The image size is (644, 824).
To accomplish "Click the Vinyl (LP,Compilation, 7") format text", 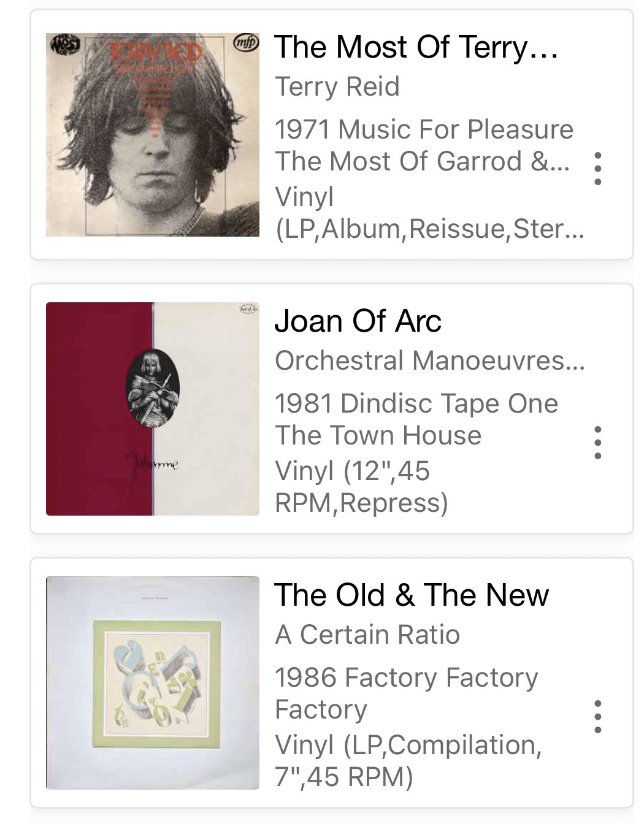I will (x=407, y=761).
